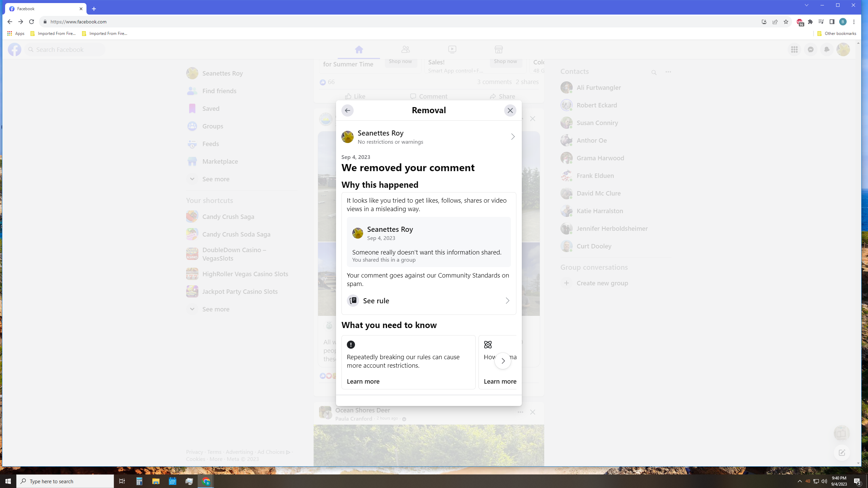The height and width of the screenshot is (488, 868).
Task: Open chat with Susan Conniry
Action: (x=616, y=123)
